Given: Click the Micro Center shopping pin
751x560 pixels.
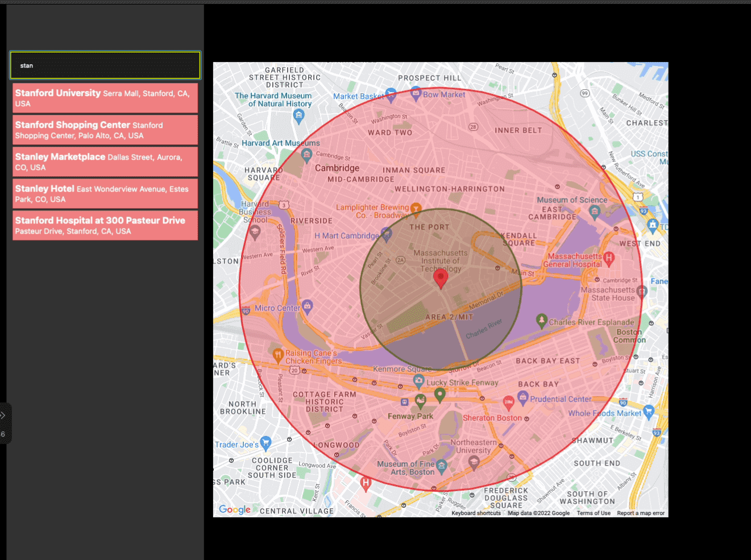Looking at the screenshot, I should pyautogui.click(x=308, y=307).
